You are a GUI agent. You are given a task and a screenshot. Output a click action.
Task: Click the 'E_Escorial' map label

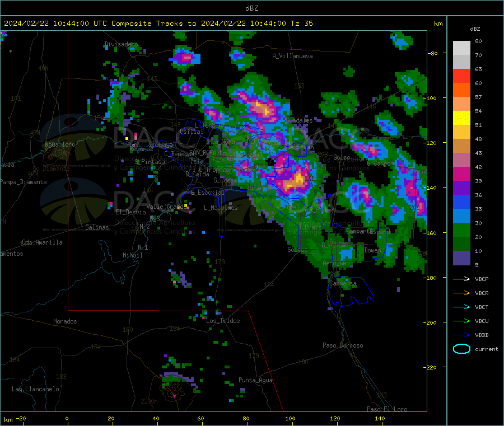click(208, 193)
